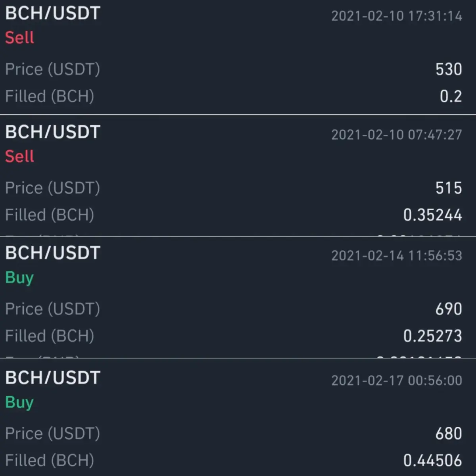476x476 pixels.
Task: Click the price value 515
Action: pyautogui.click(x=449, y=188)
